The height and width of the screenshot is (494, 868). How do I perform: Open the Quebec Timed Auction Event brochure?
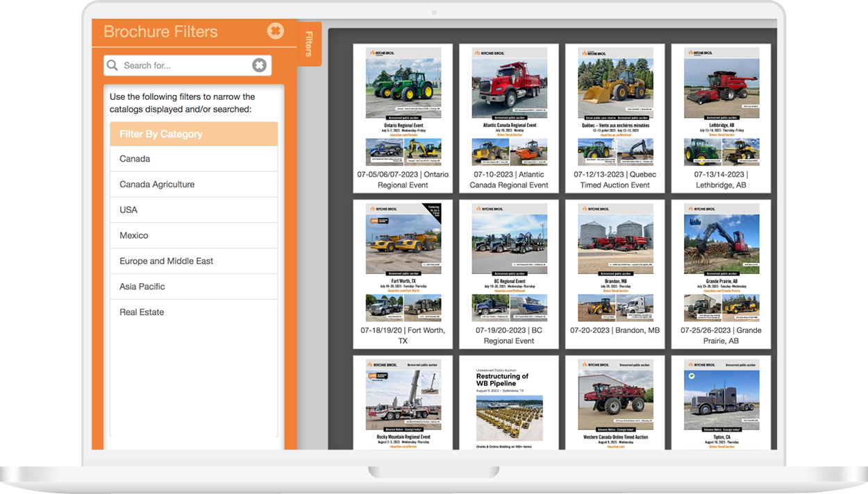(615, 119)
